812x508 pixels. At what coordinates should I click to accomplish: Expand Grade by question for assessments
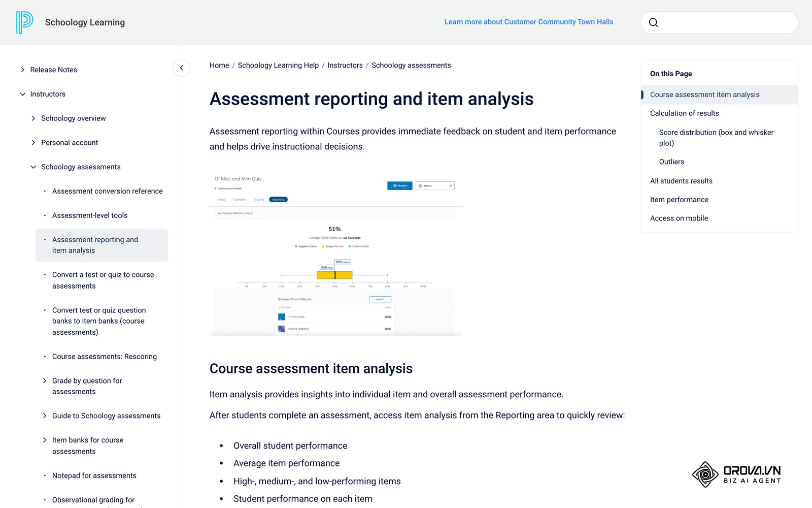coord(45,380)
